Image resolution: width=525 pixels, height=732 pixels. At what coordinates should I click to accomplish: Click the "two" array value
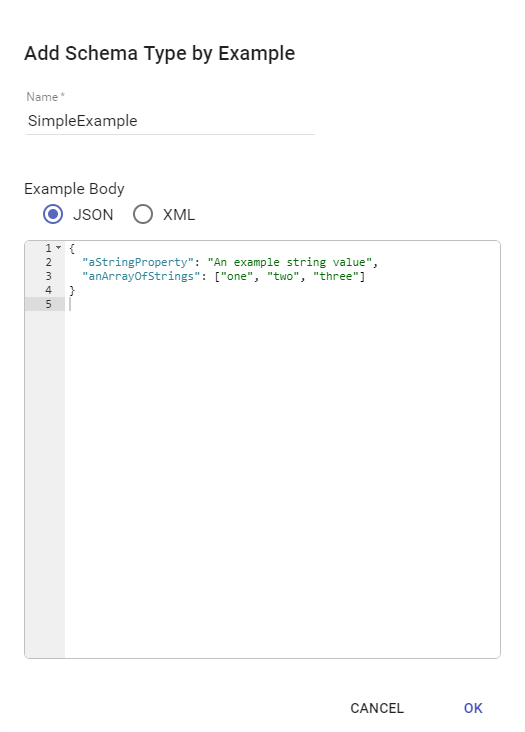(x=283, y=276)
